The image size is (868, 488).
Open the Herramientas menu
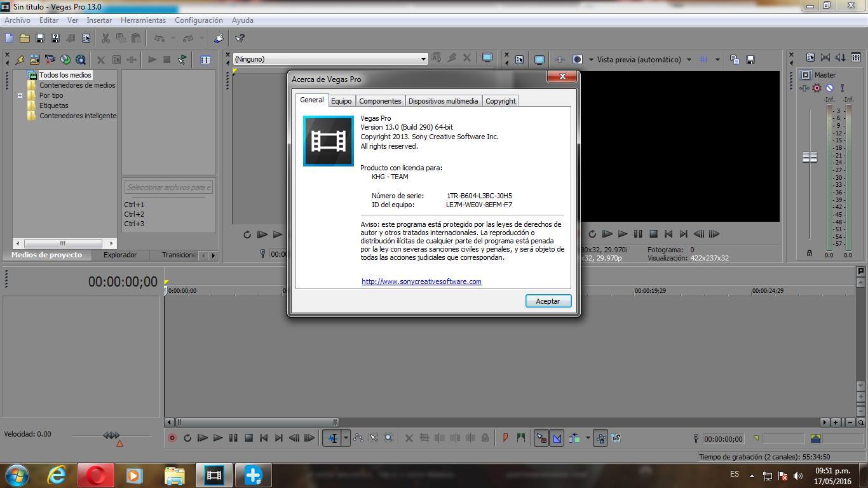143,20
